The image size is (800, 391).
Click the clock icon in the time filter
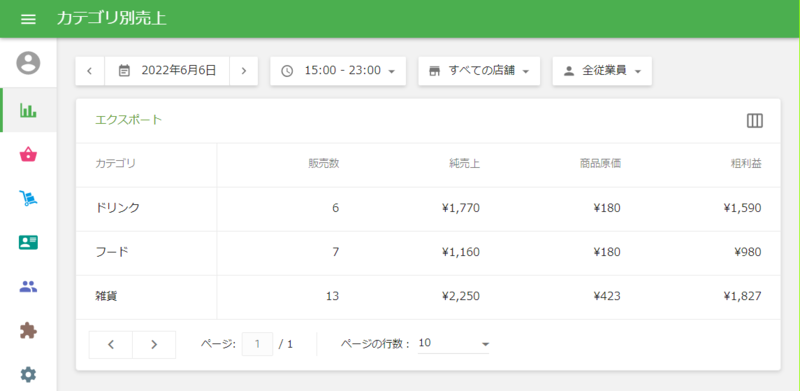tap(287, 71)
